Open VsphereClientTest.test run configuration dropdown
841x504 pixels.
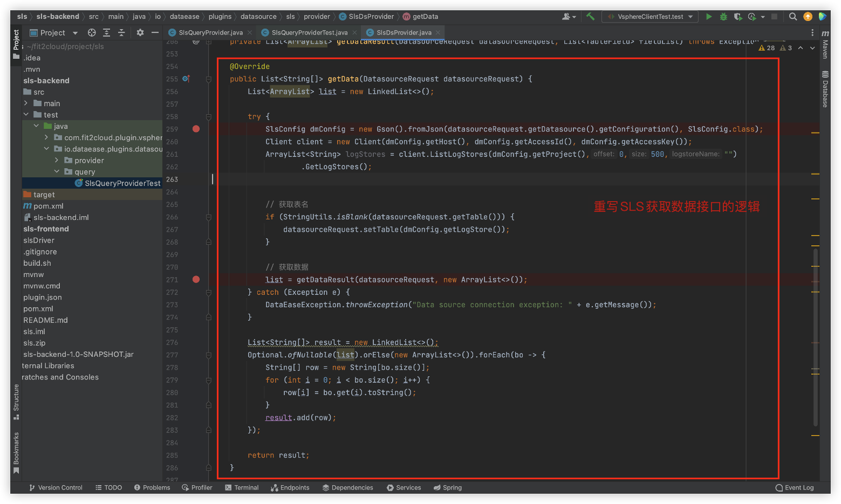(650, 17)
